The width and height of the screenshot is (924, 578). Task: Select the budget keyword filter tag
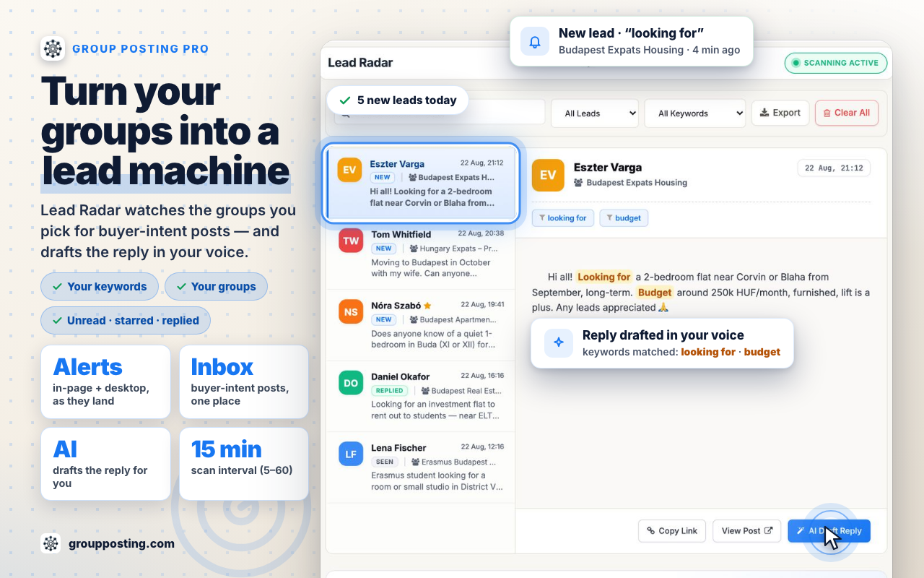(x=624, y=217)
